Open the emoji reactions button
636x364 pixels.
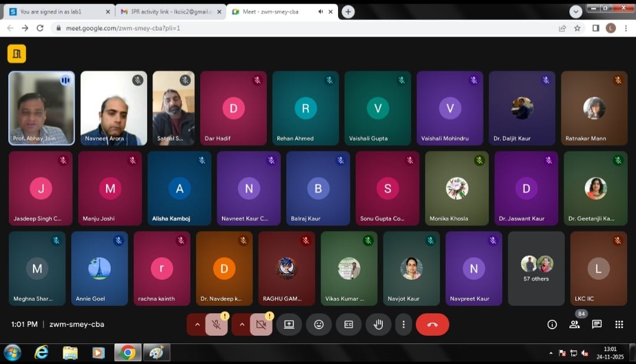tap(319, 325)
